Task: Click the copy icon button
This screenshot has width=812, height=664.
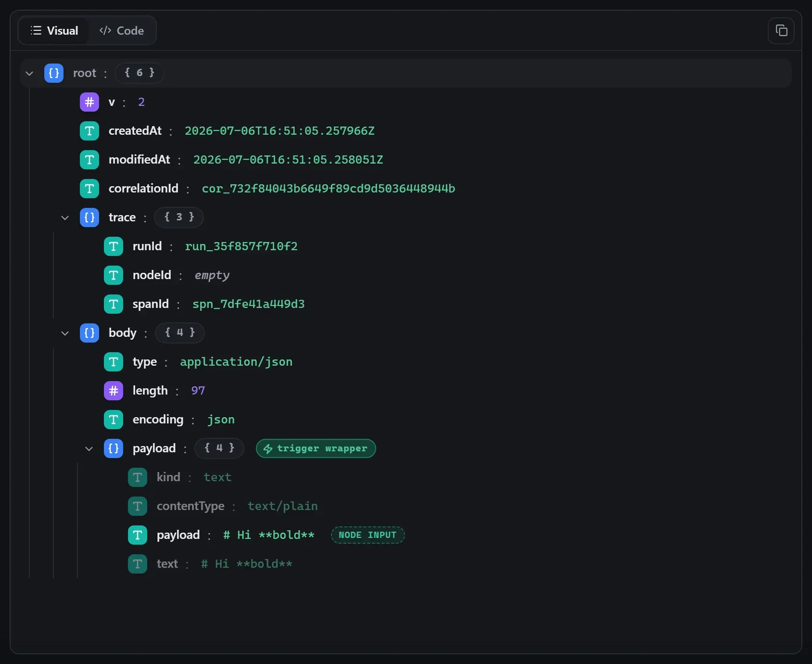Action: click(x=781, y=31)
